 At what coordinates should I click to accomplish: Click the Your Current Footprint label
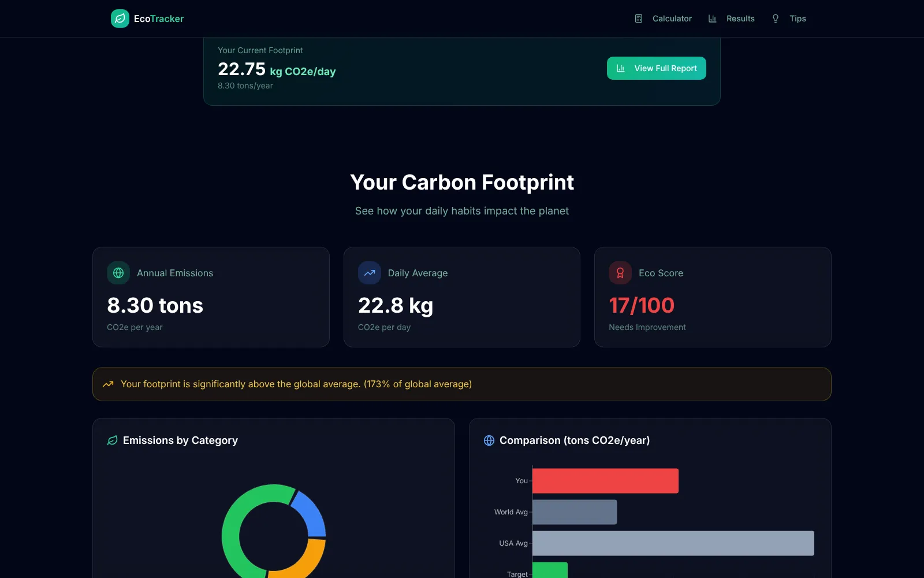point(260,50)
